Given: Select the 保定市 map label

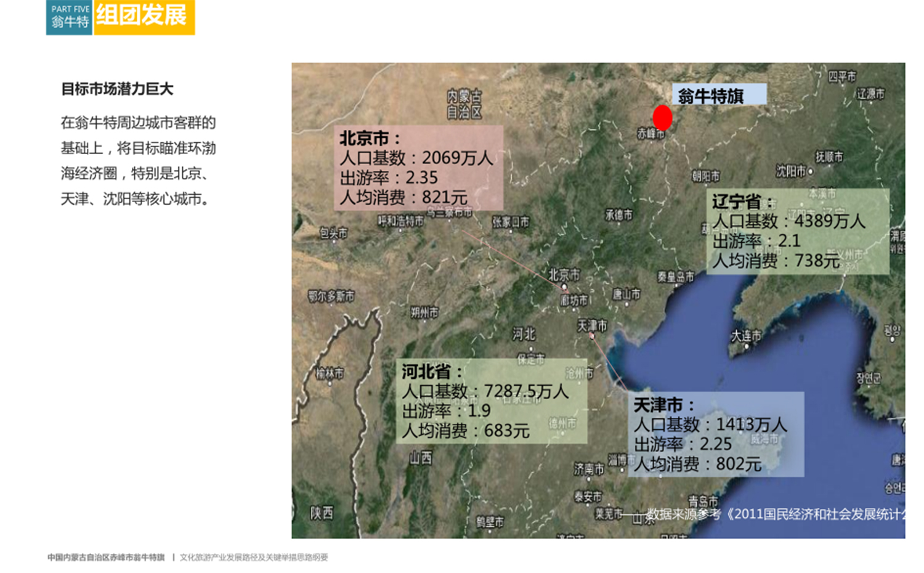Looking at the screenshot, I should (x=531, y=359).
